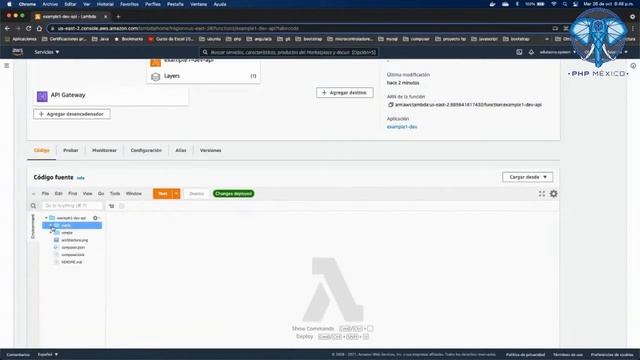
Task: Open the editor preferences gear icon
Action: 553,194
